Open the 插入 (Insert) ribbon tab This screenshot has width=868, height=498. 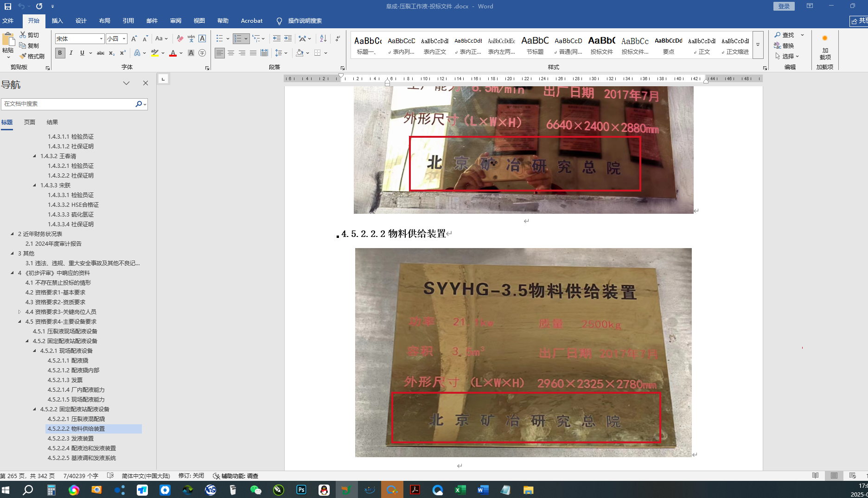coord(57,21)
